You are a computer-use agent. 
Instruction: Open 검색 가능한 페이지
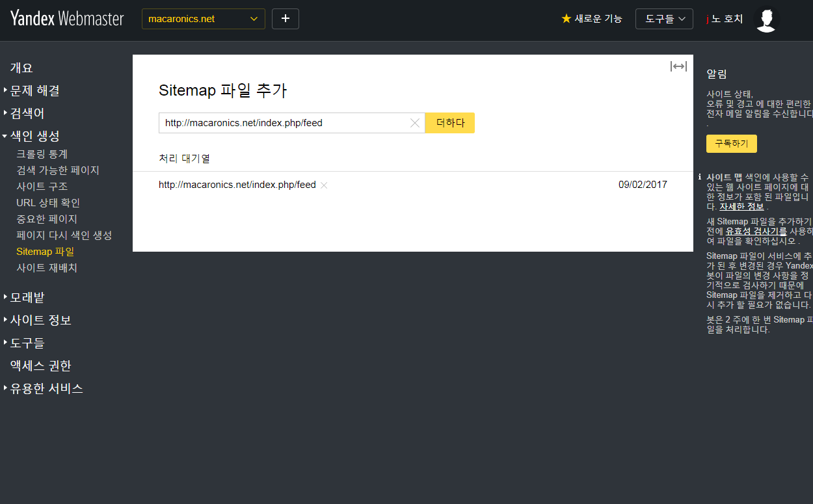coord(58,170)
